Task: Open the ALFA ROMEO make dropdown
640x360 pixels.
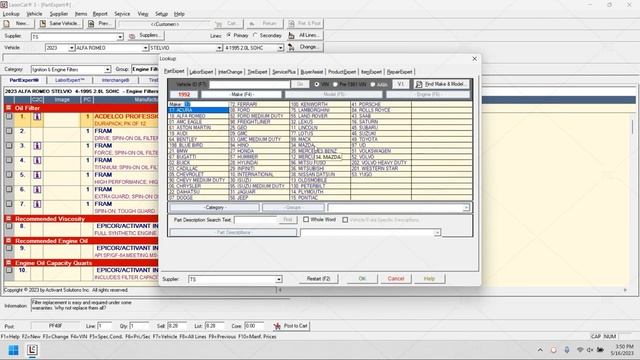Action: pyautogui.click(x=145, y=48)
